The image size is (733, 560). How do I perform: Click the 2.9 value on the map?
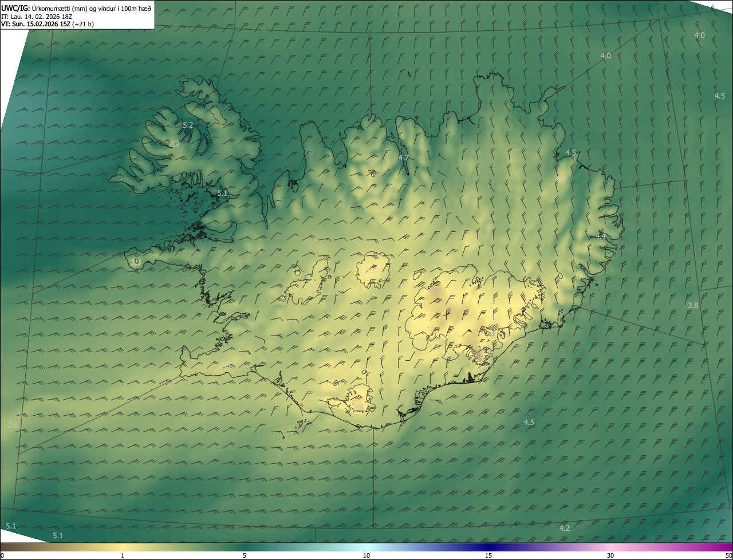pyautogui.click(x=174, y=144)
